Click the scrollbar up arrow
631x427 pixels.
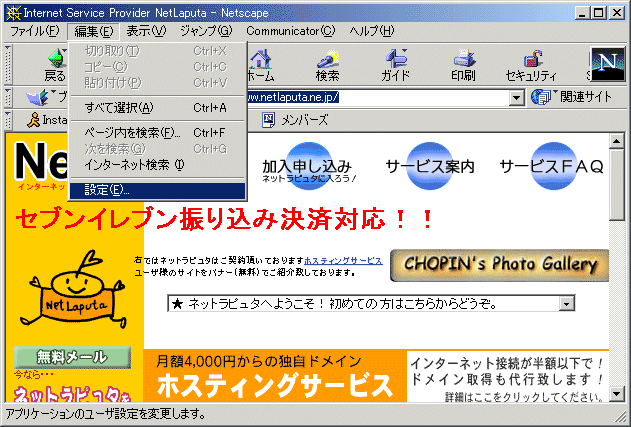tap(617, 141)
